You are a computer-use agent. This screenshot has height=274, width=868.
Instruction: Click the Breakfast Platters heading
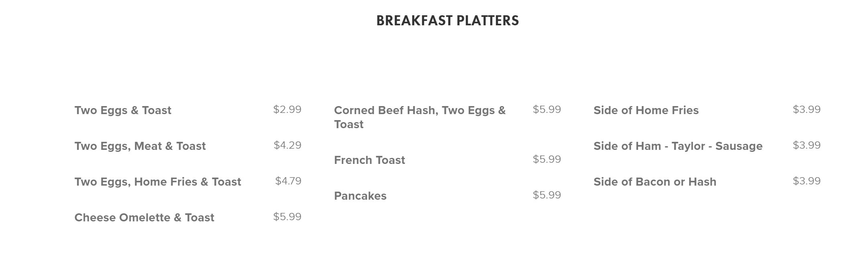[x=447, y=21]
